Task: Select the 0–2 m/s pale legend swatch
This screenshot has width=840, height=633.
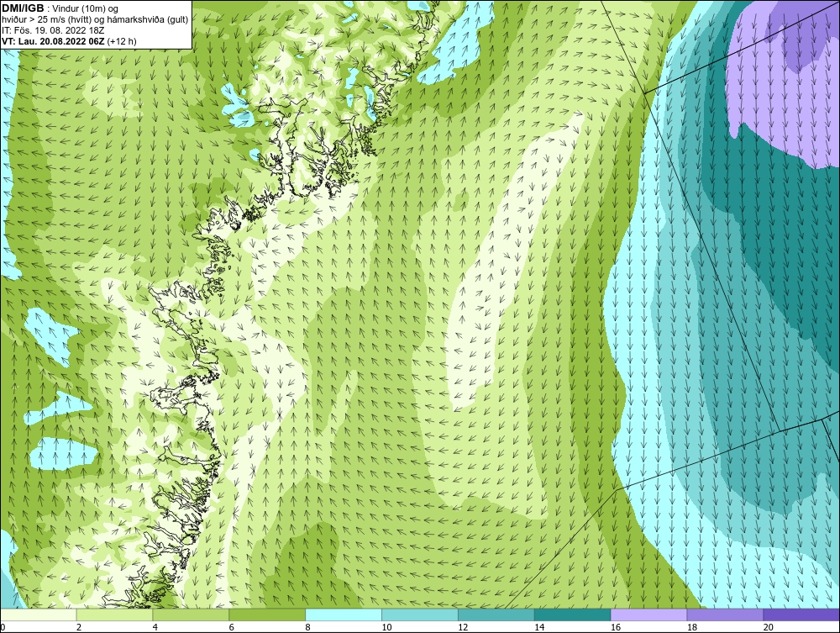Action: [x=39, y=615]
